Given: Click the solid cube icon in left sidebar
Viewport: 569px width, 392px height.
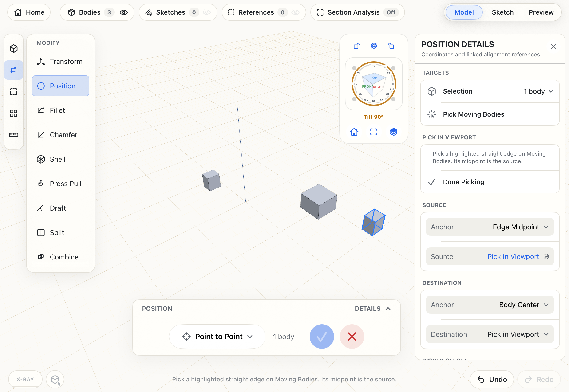Looking at the screenshot, I should tap(13, 49).
